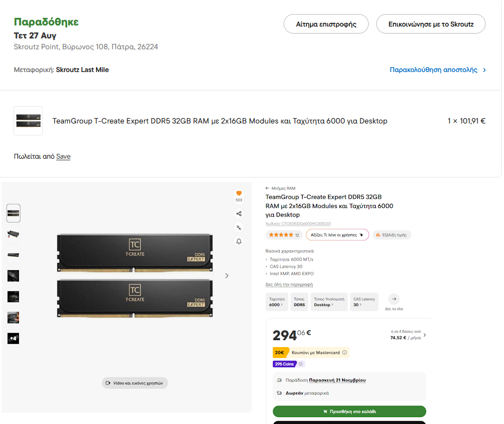Click the Skroutz Last Mile courier text
Image resolution: width=504 pixels, height=424 pixels.
82,70
